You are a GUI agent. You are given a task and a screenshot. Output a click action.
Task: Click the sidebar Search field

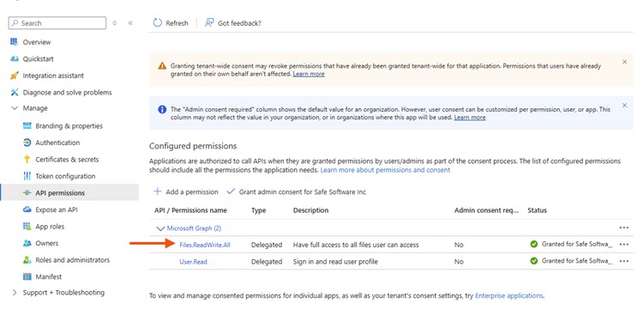tap(57, 23)
